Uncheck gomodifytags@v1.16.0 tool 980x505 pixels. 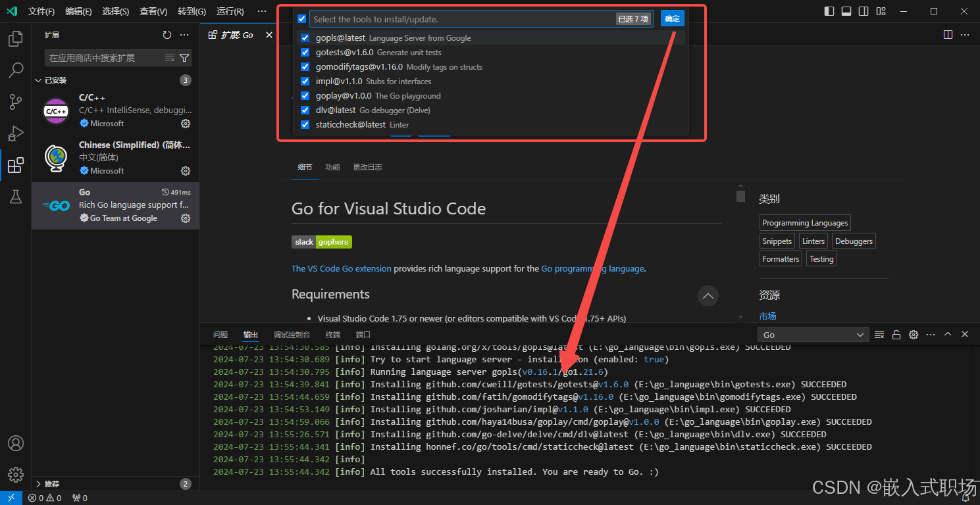point(305,67)
